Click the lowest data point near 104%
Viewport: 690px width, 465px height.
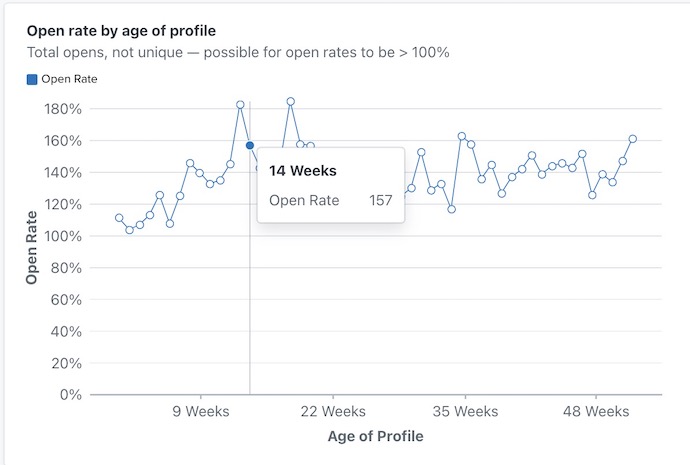coord(129,230)
